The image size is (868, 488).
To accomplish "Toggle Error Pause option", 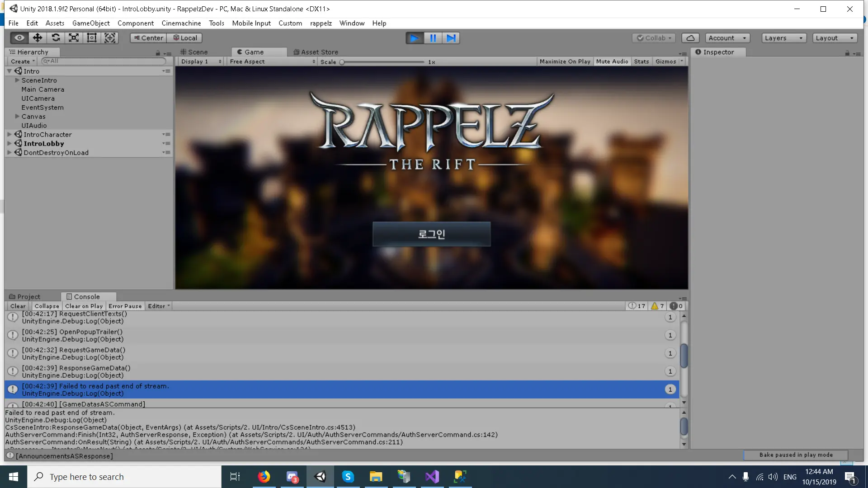I will point(125,306).
